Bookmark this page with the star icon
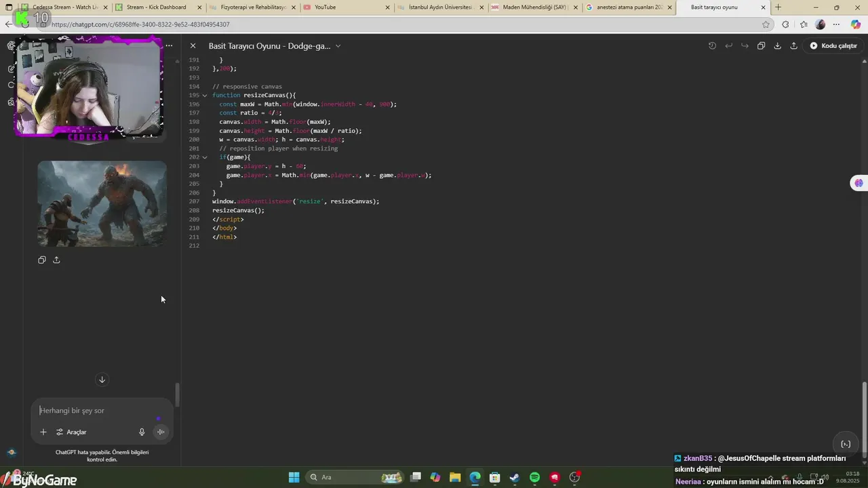The height and width of the screenshot is (488, 868). (766, 24)
